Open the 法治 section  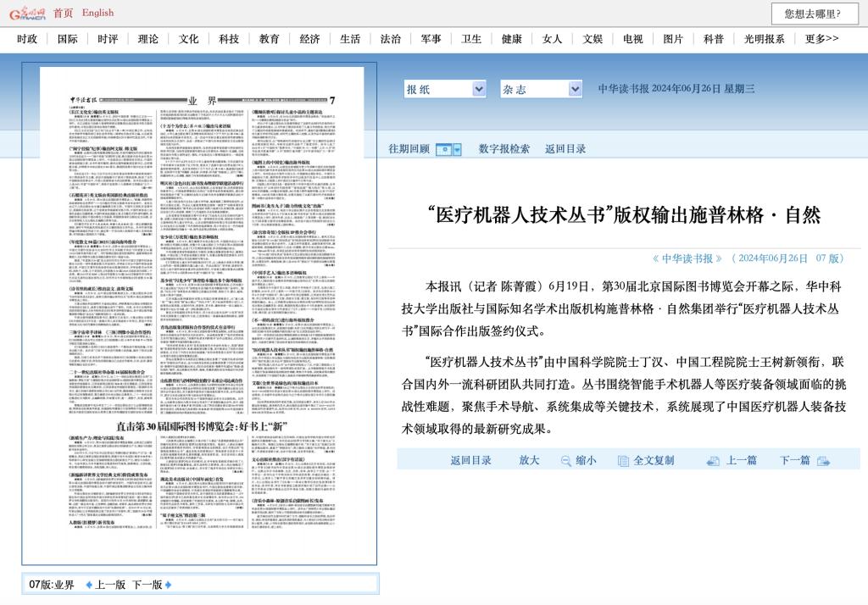(x=390, y=39)
